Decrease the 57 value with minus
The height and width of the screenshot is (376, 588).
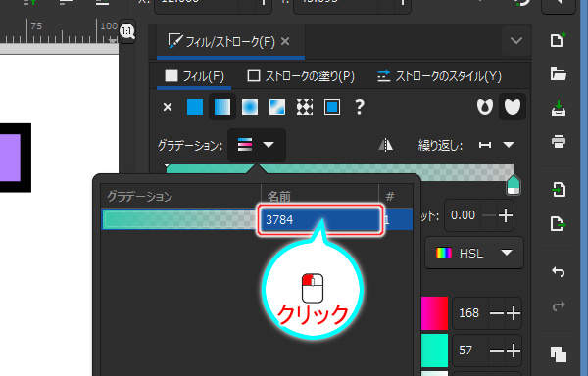[x=497, y=351]
